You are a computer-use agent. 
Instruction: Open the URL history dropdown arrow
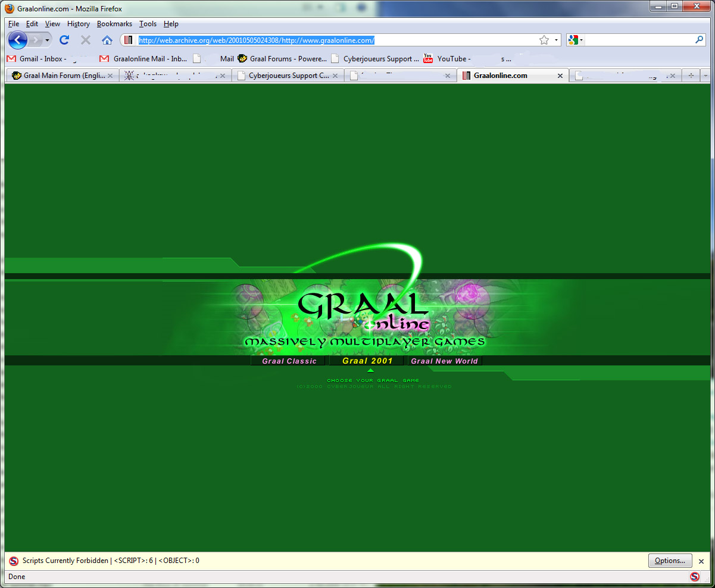[557, 40]
